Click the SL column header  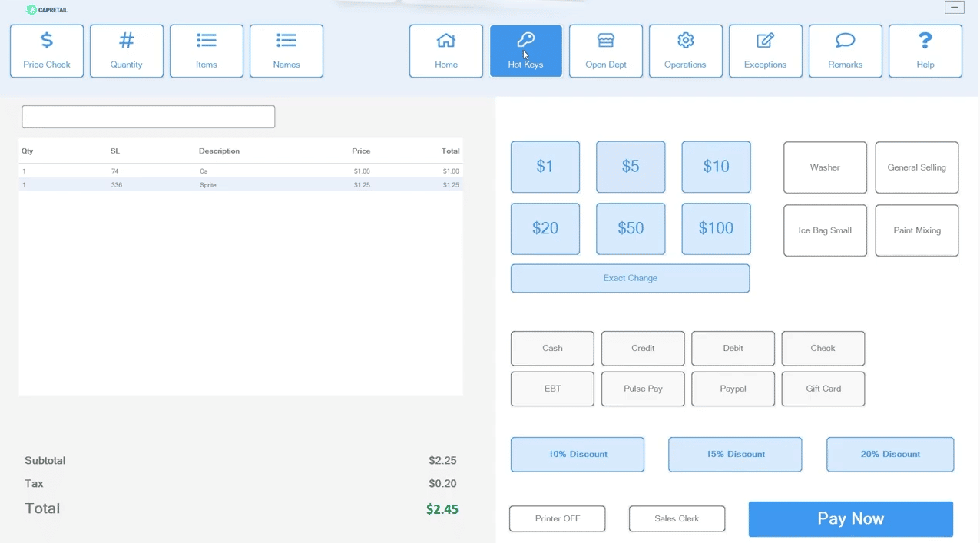pos(115,151)
